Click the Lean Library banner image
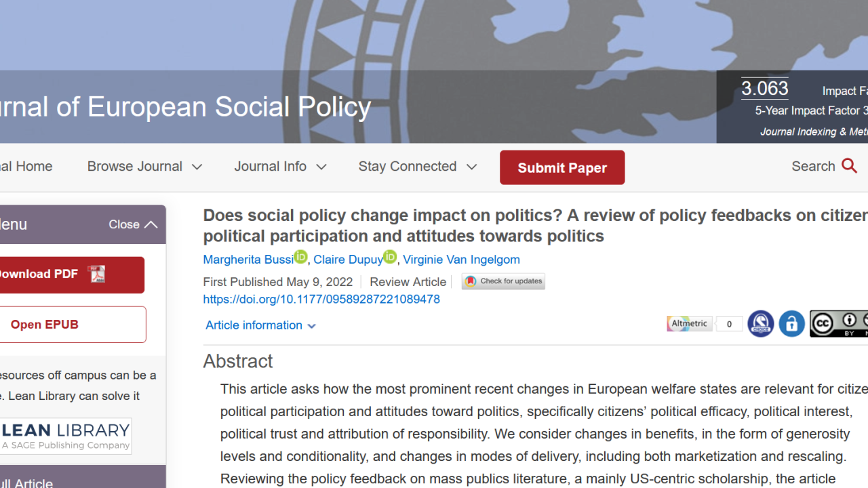This screenshot has width=868, height=488. (66, 436)
